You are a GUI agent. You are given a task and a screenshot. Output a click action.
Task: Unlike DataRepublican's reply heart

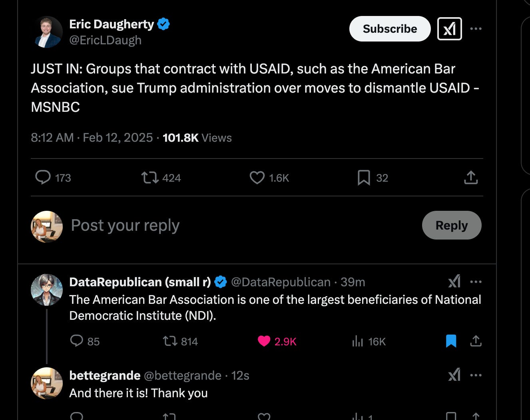[x=264, y=341]
